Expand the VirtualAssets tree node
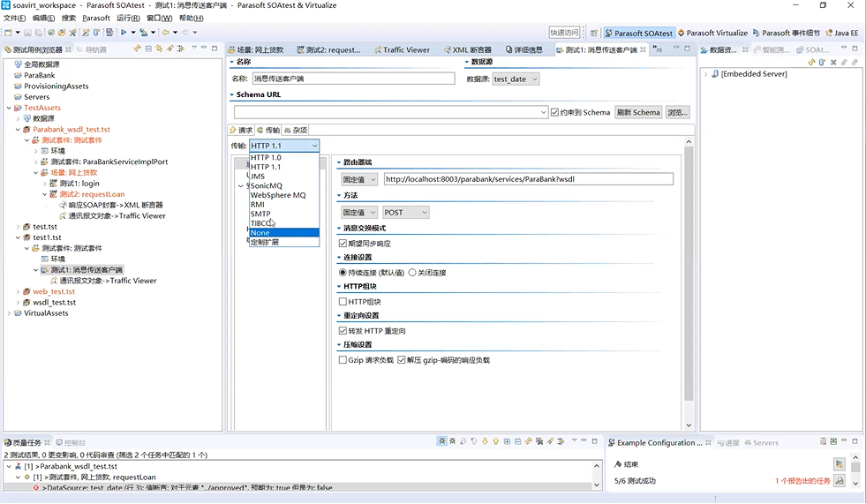Viewport: 866px width, 504px height. (9, 313)
